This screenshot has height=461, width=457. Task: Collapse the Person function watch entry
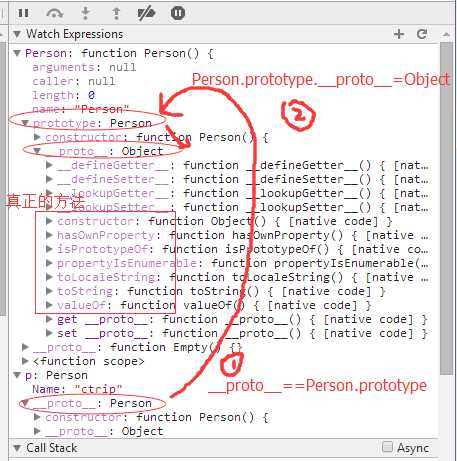click(x=17, y=53)
